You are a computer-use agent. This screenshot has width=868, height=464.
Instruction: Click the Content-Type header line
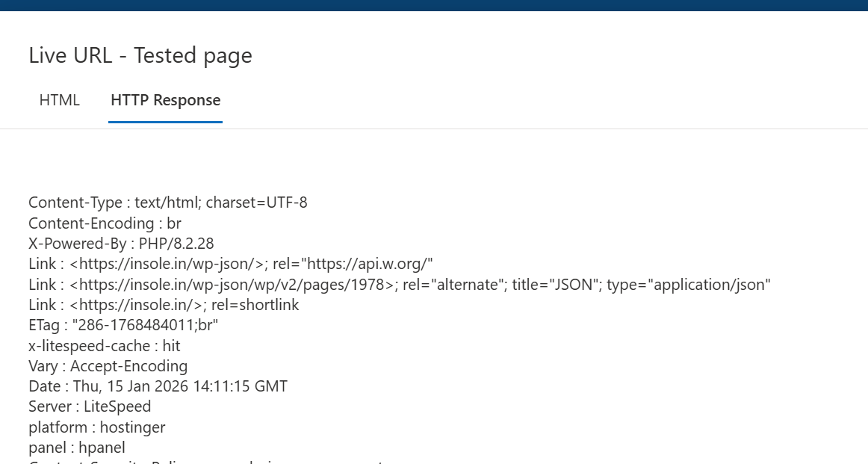pos(168,202)
